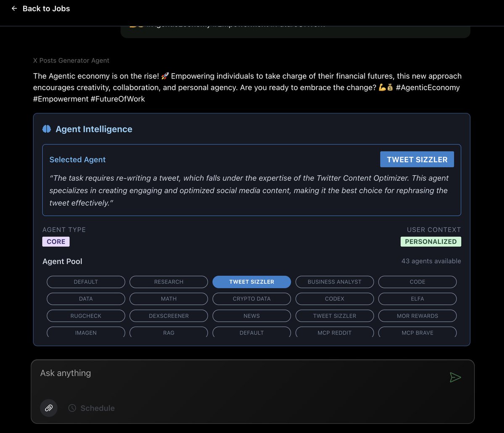Click the green send arrow icon
Screen dimensions: 504x433
(455, 377)
